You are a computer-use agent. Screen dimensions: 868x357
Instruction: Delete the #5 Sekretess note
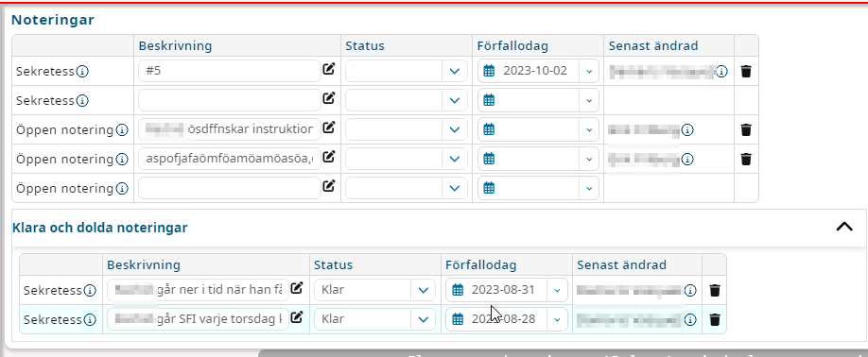tap(746, 71)
